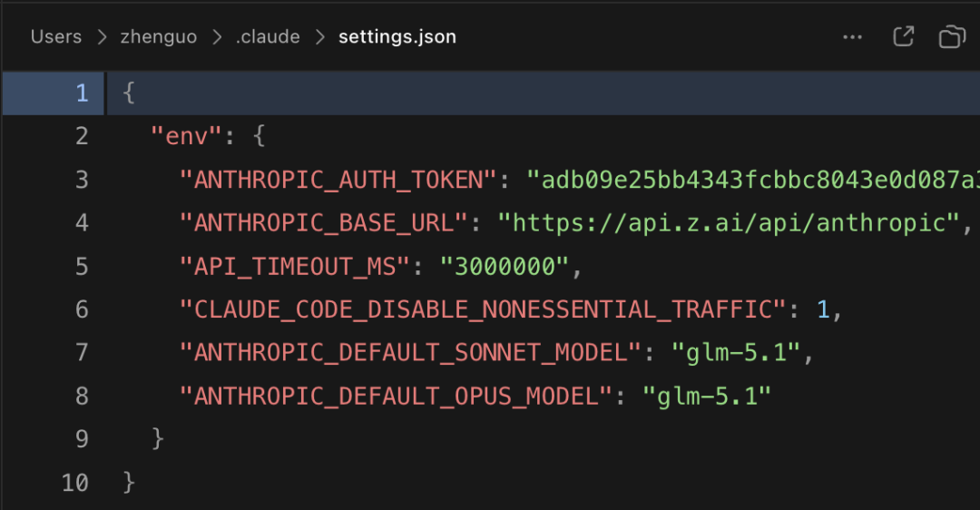Expand the chevron after zhenguo breadcrumb
Image resolution: width=980 pixels, height=510 pixels.
pos(216,37)
